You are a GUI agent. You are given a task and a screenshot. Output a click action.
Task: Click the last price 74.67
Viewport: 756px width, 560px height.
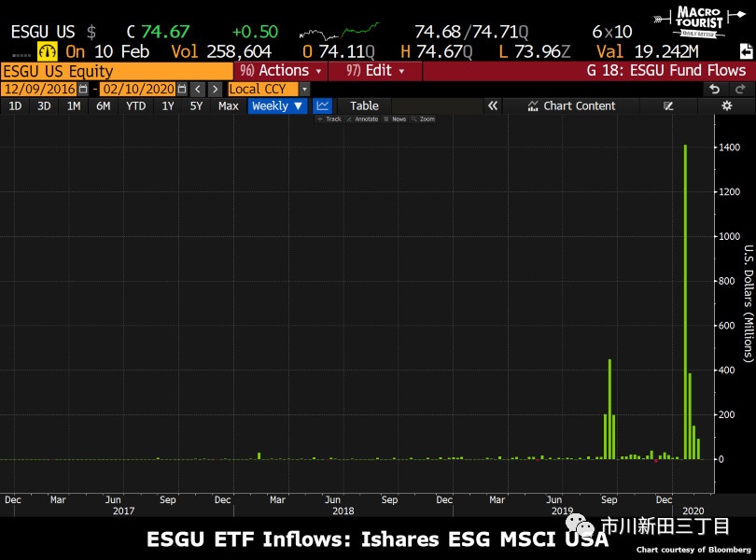[x=165, y=32]
